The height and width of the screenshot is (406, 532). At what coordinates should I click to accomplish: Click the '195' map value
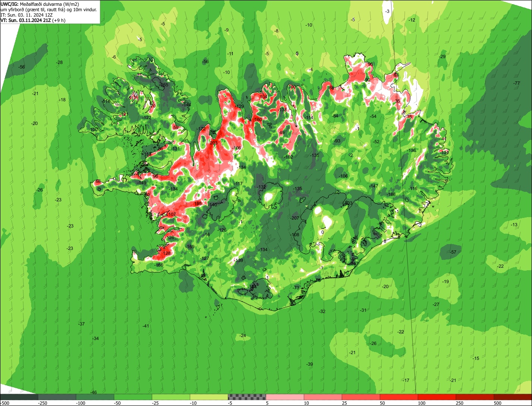pos(198,203)
